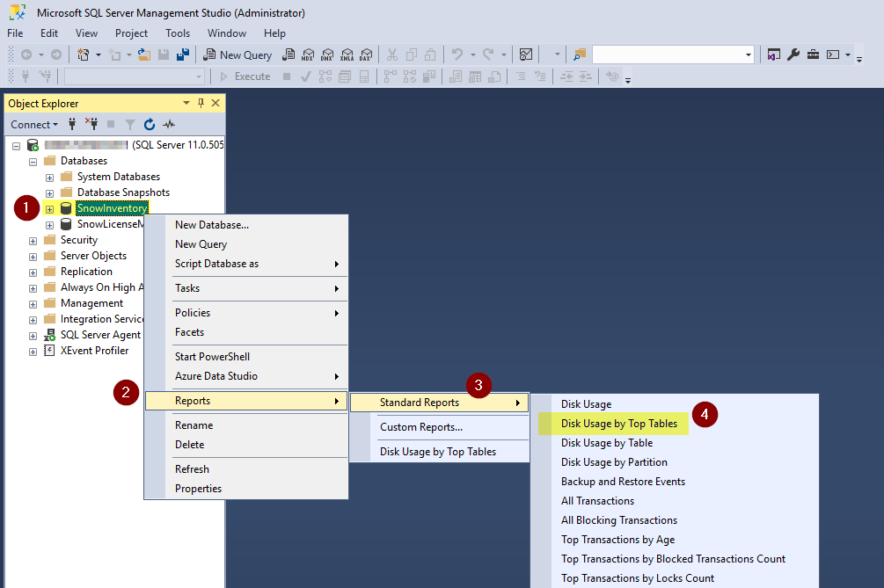Click the XMLA query icon

coord(347,54)
